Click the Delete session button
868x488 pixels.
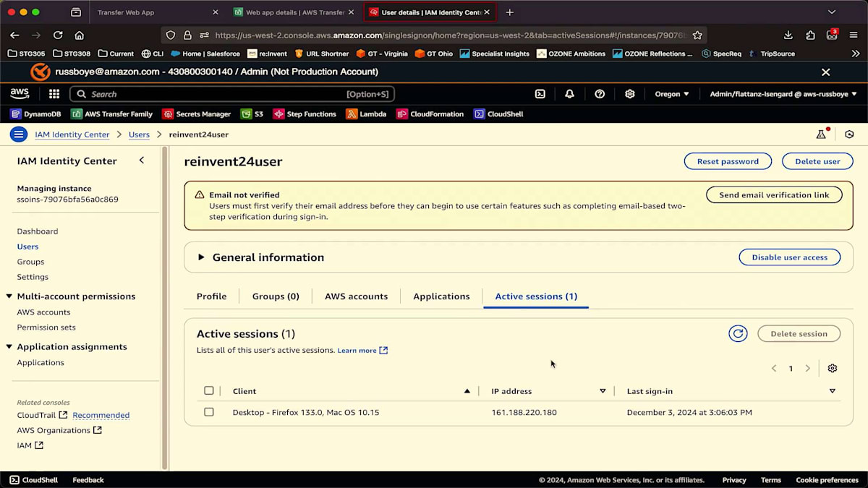tap(799, 333)
